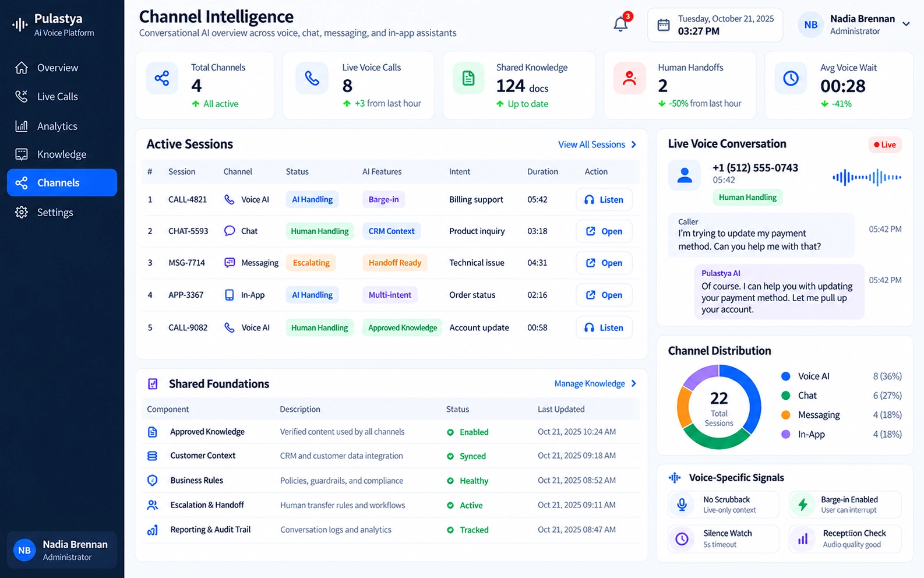
Task: Open session CHAT-5593
Action: click(604, 231)
